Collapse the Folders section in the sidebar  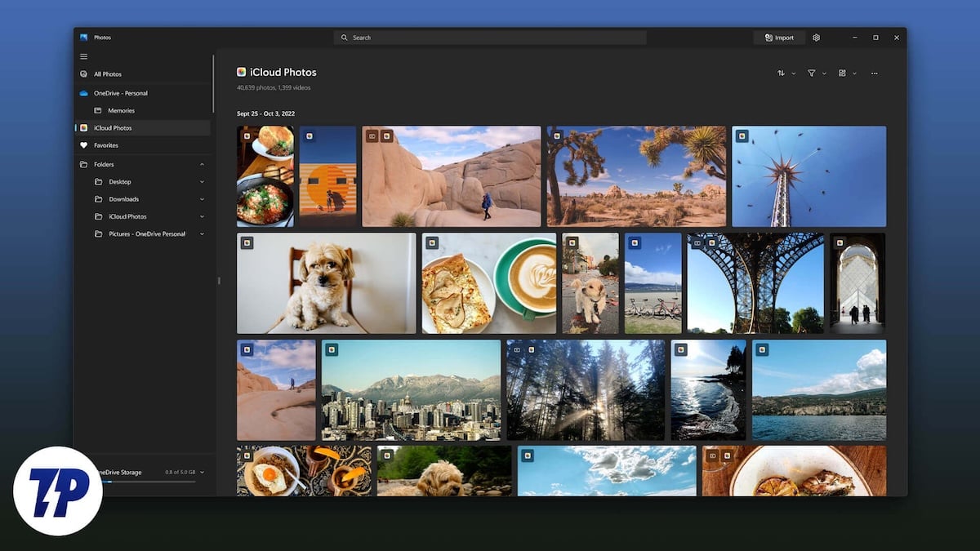coord(202,164)
